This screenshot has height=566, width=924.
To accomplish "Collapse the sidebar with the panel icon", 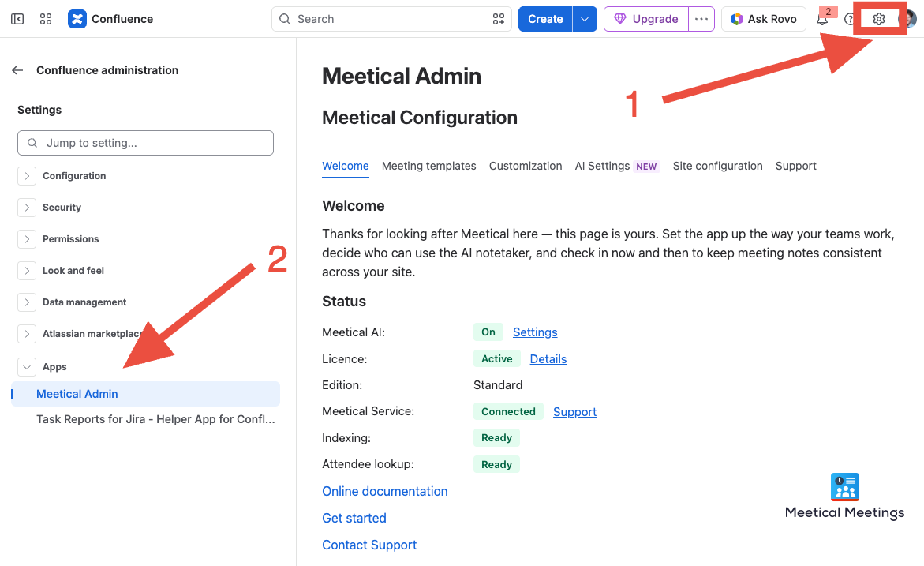I will tap(17, 19).
